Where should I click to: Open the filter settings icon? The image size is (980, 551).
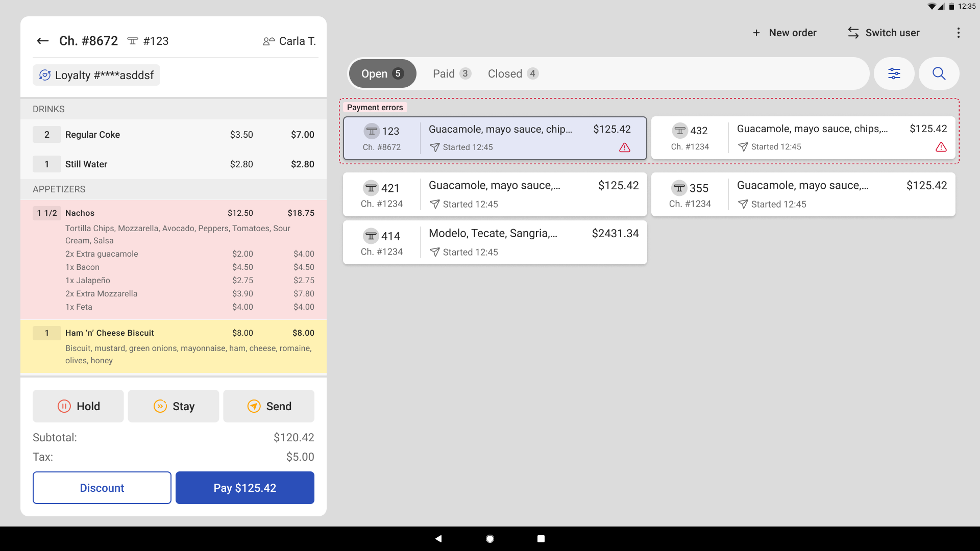pos(894,73)
